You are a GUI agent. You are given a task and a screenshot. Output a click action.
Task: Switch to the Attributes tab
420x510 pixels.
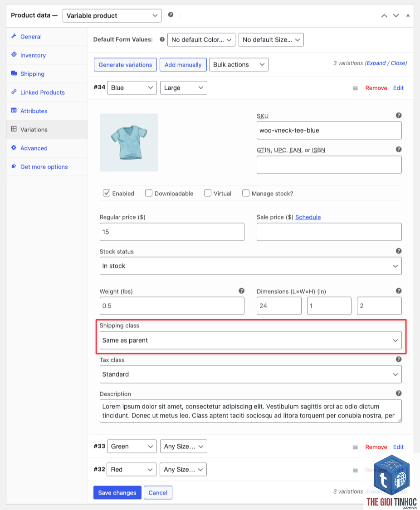click(x=47, y=111)
